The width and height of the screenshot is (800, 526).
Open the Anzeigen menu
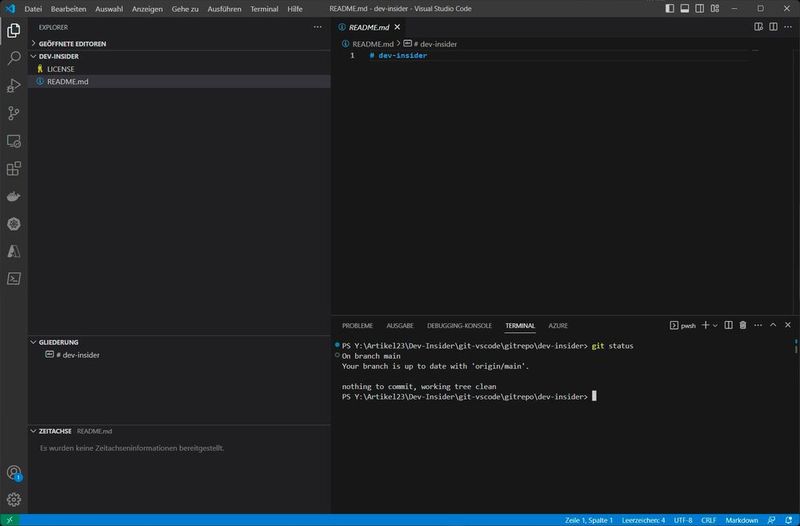(x=147, y=9)
